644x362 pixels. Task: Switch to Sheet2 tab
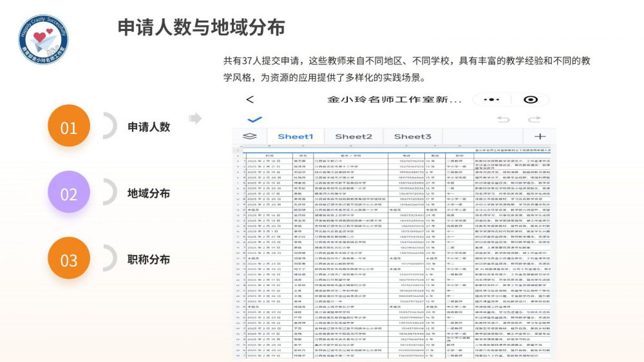coord(354,137)
